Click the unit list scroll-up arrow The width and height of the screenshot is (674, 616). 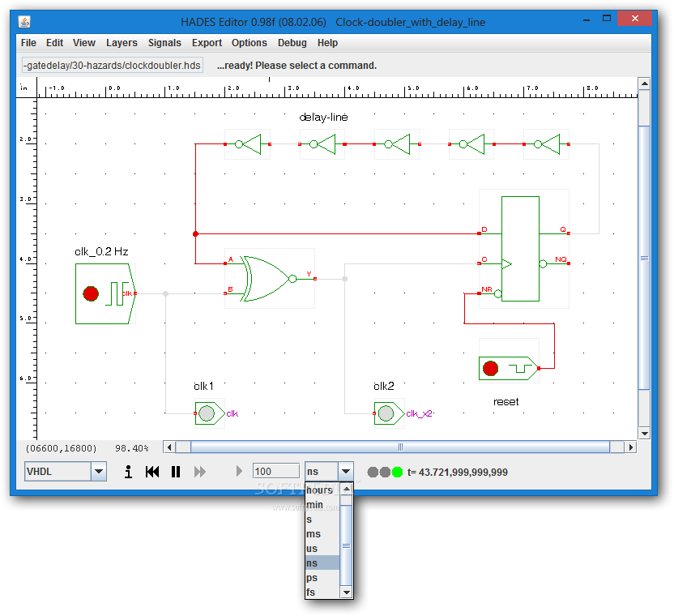pos(346,490)
